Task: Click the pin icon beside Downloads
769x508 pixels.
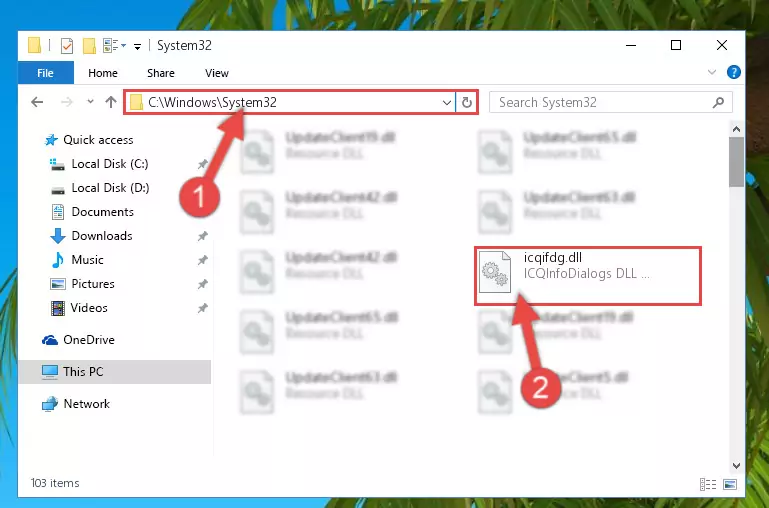Action: pyautogui.click(x=202, y=236)
